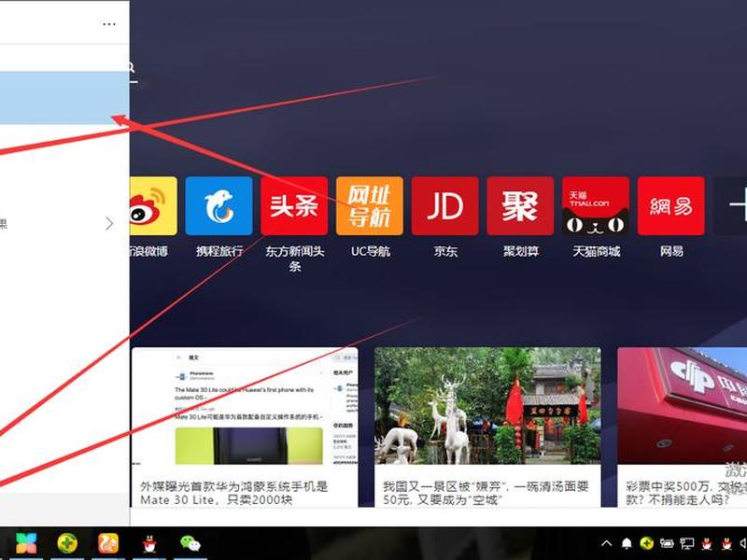The height and width of the screenshot is (560, 747).
Task: Click the 360 green-plus tray icon
Action: pyautogui.click(x=646, y=543)
